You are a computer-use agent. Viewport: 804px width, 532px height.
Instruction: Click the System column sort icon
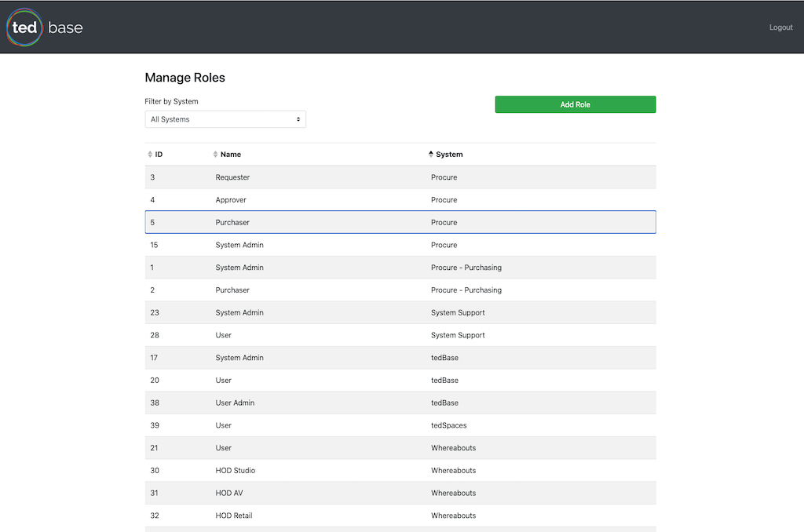pos(430,155)
